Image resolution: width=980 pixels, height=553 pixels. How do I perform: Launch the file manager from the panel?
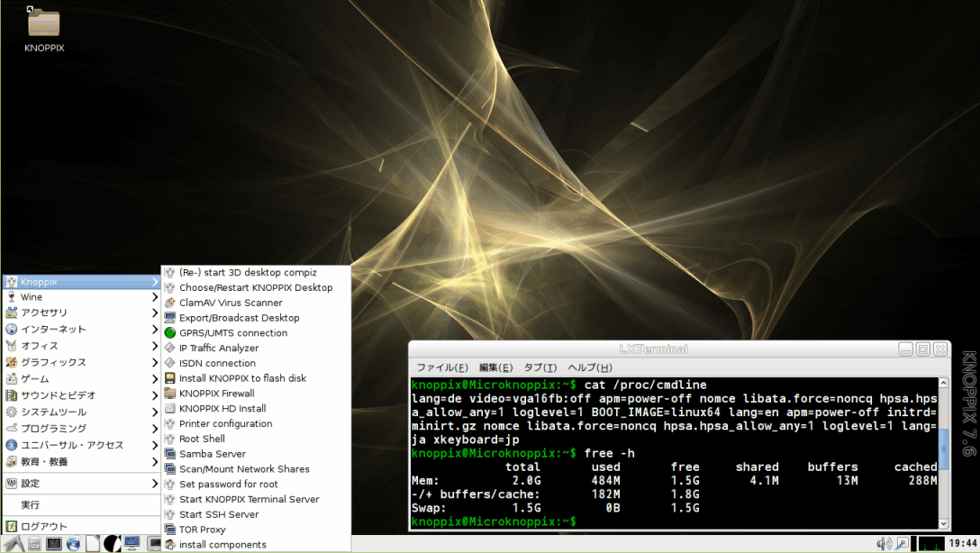pos(34,544)
